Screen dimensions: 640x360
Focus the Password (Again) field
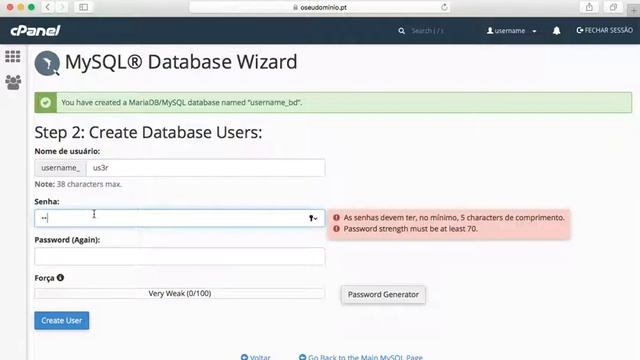coord(180,256)
